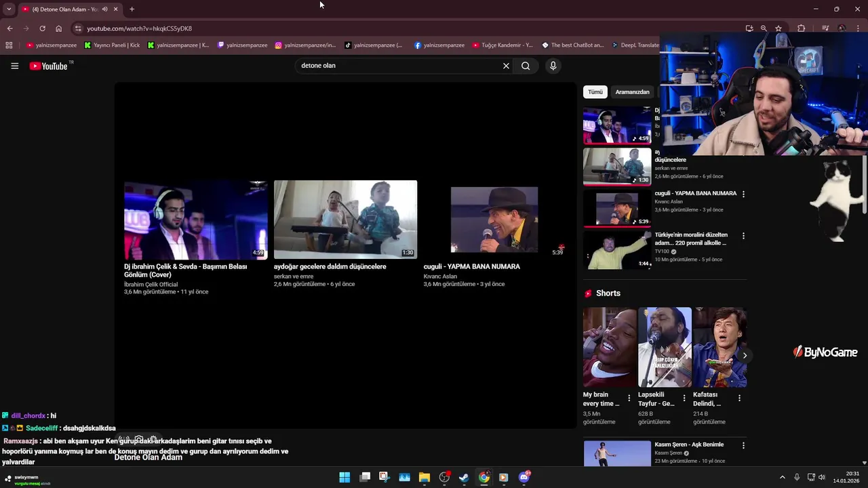
Task: Open Discord from the taskbar
Action: point(524,477)
